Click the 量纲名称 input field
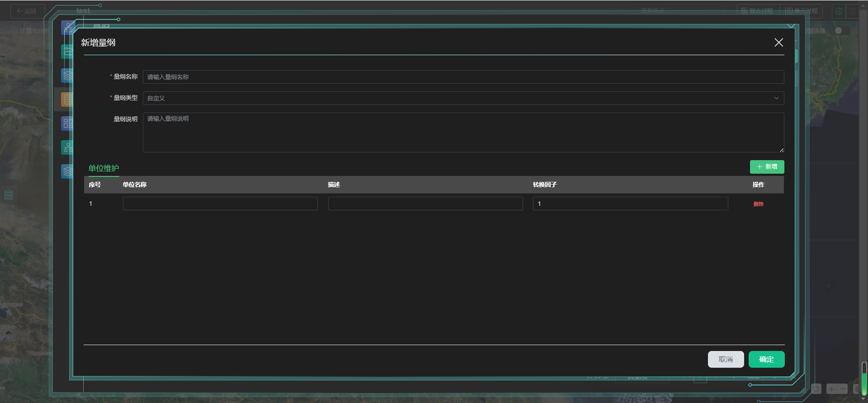 463,77
